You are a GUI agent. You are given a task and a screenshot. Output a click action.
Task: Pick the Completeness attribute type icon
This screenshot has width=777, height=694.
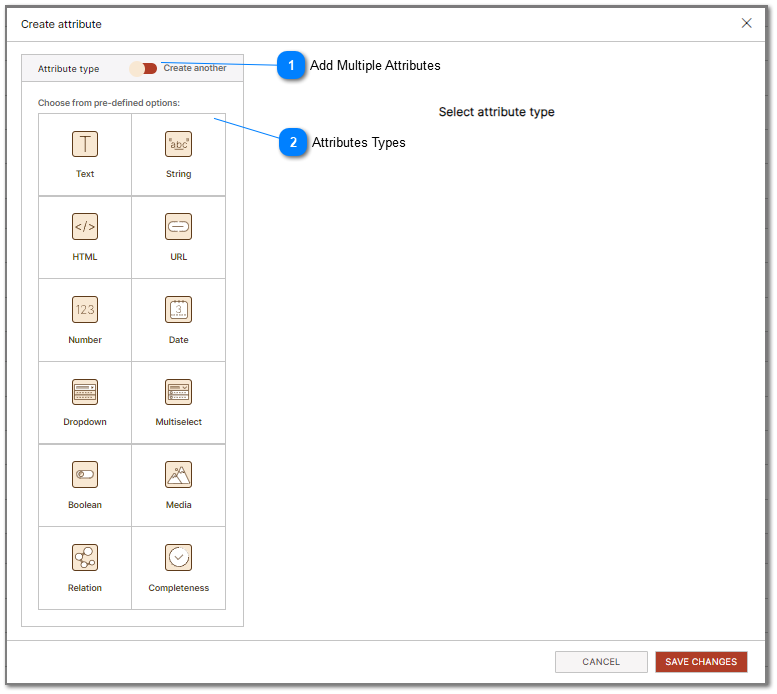(178, 558)
